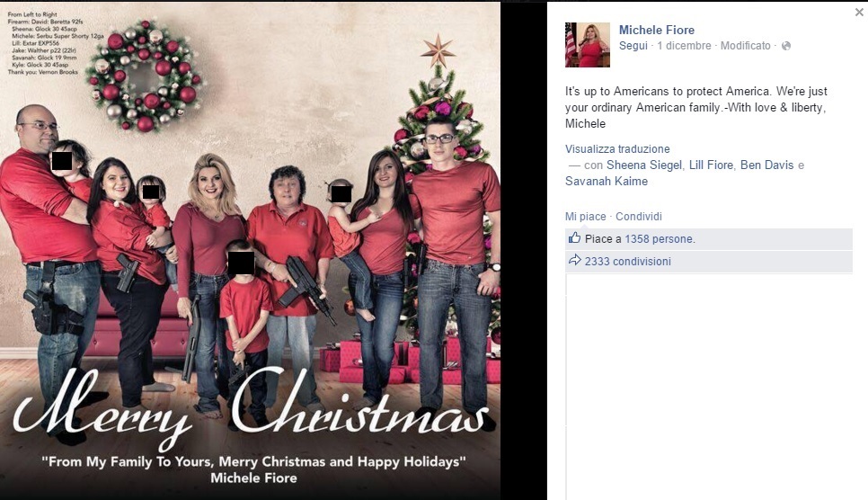Screen dimensions: 868x500
Task: Share the photo with Condividi
Action: pos(638,217)
